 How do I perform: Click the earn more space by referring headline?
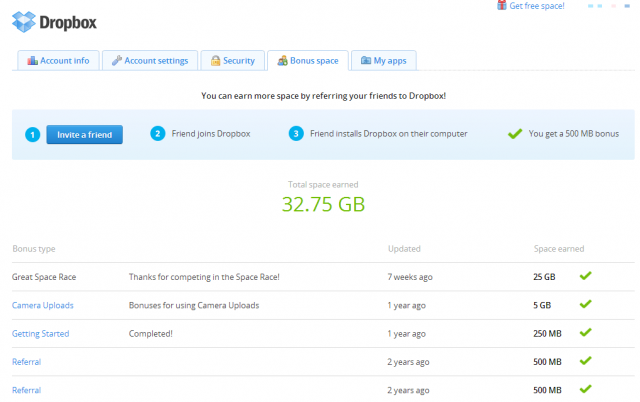[323, 96]
